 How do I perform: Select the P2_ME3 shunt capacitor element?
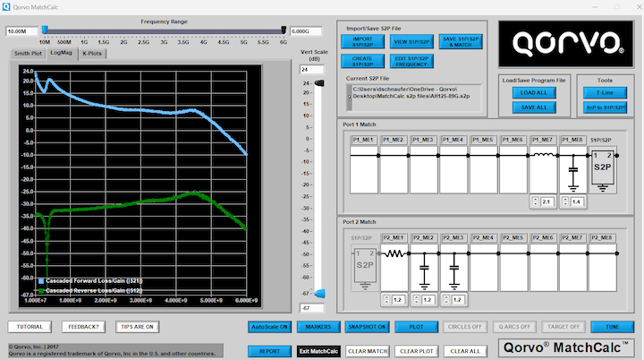pos(453,269)
